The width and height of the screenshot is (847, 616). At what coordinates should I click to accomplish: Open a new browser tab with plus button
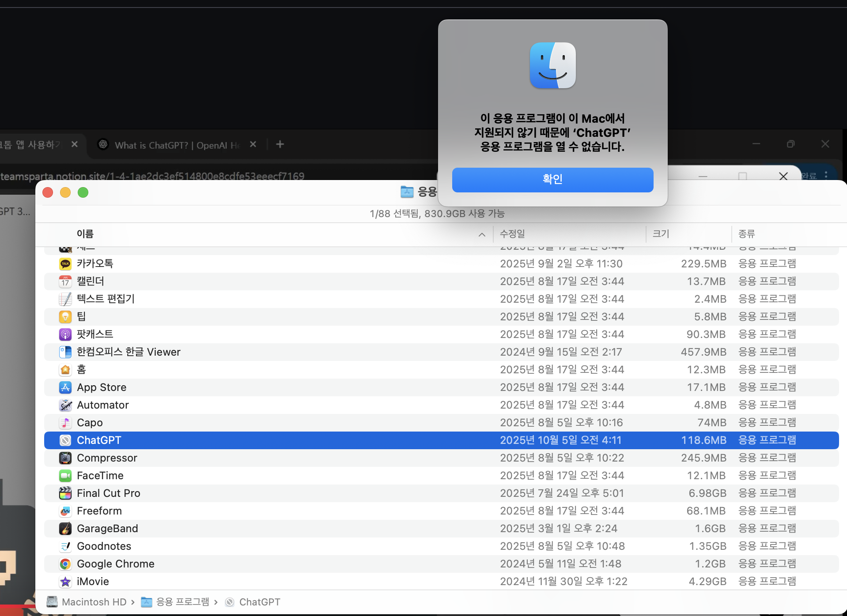pyautogui.click(x=280, y=144)
